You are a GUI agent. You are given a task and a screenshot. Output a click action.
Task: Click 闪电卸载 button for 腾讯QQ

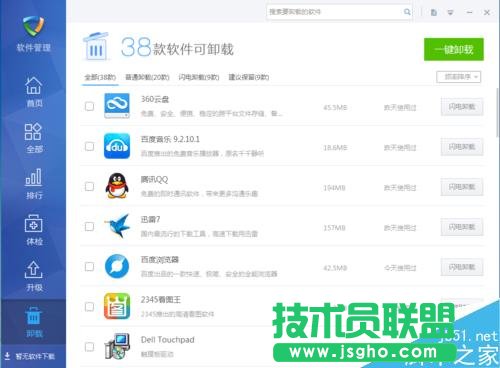coord(462,187)
